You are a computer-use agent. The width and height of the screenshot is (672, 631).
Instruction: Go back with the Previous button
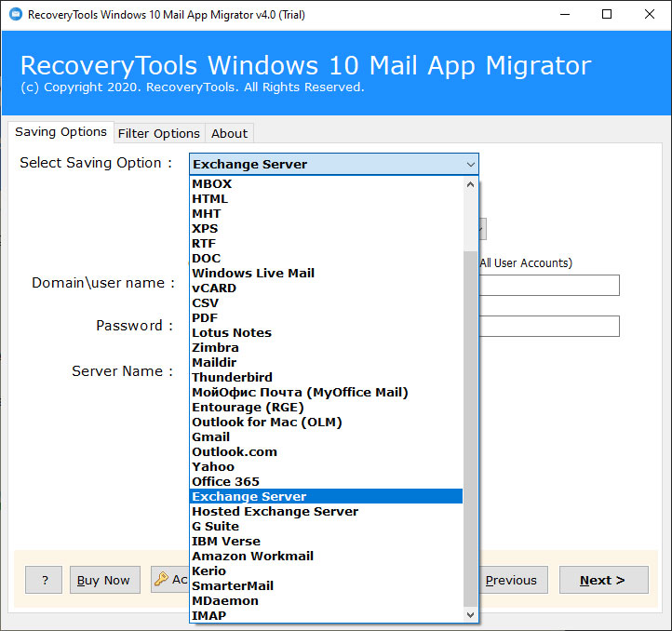[513, 580]
